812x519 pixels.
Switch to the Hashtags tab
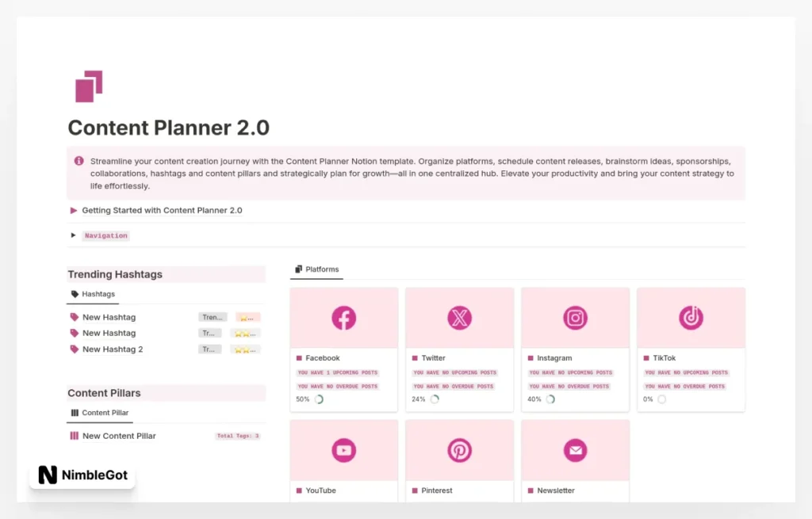93,294
